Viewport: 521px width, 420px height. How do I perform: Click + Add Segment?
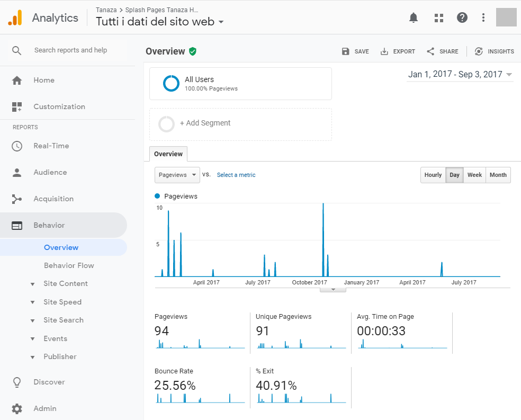(205, 123)
